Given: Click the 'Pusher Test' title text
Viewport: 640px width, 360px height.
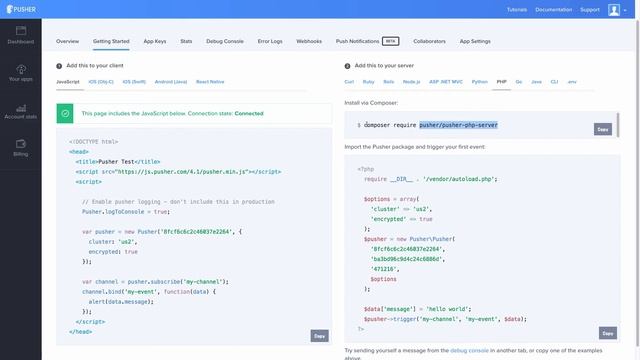Looking at the screenshot, I should [116, 162].
